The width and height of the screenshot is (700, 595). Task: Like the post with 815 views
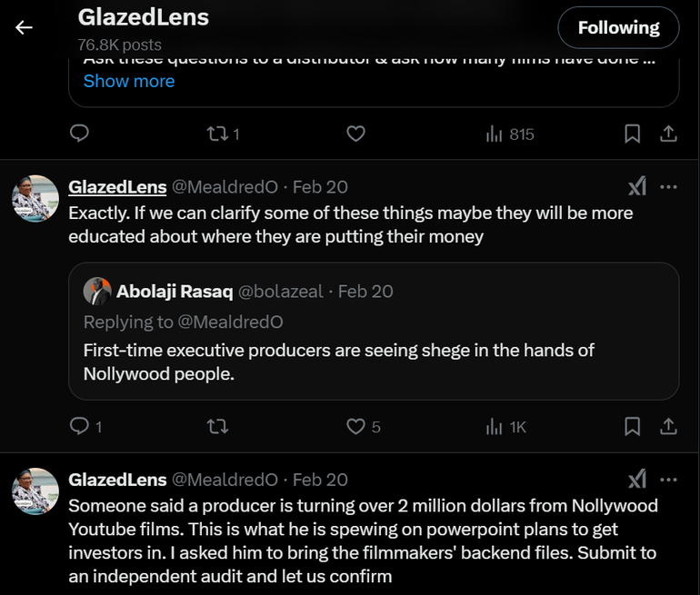click(356, 134)
